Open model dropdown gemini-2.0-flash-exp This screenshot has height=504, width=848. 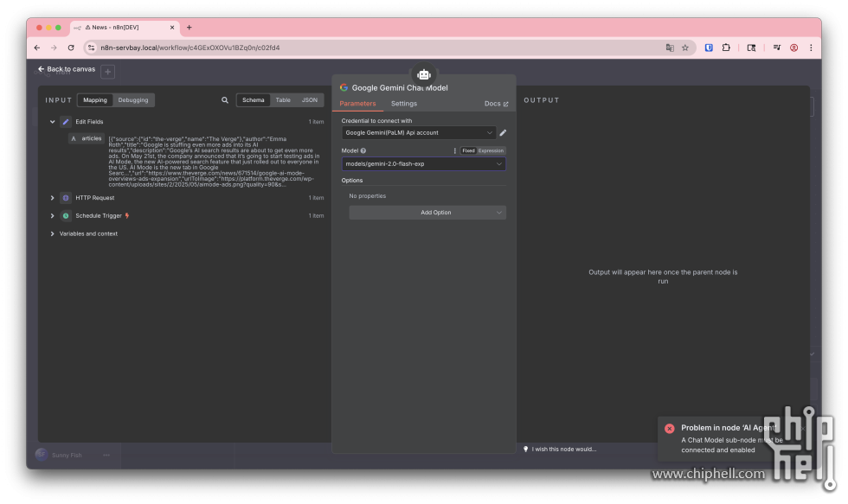tap(423, 163)
